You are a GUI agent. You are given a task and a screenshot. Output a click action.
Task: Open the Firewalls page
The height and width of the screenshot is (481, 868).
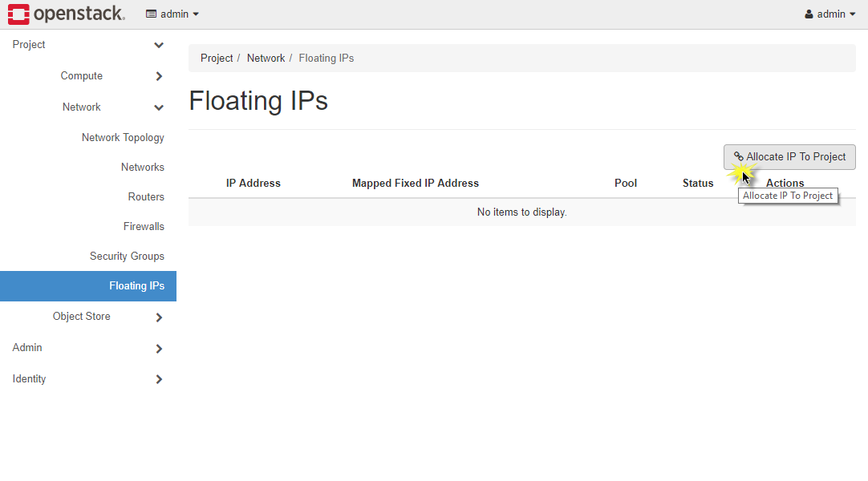coord(144,226)
